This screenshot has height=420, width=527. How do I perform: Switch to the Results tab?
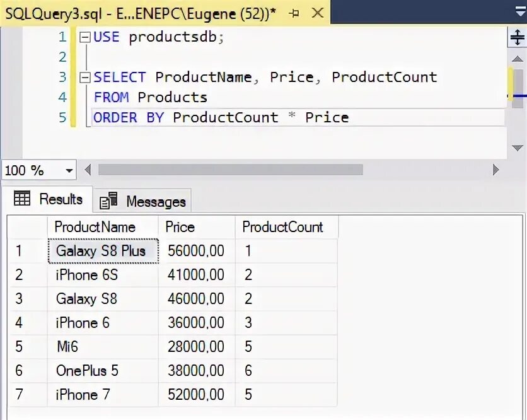[x=49, y=199]
